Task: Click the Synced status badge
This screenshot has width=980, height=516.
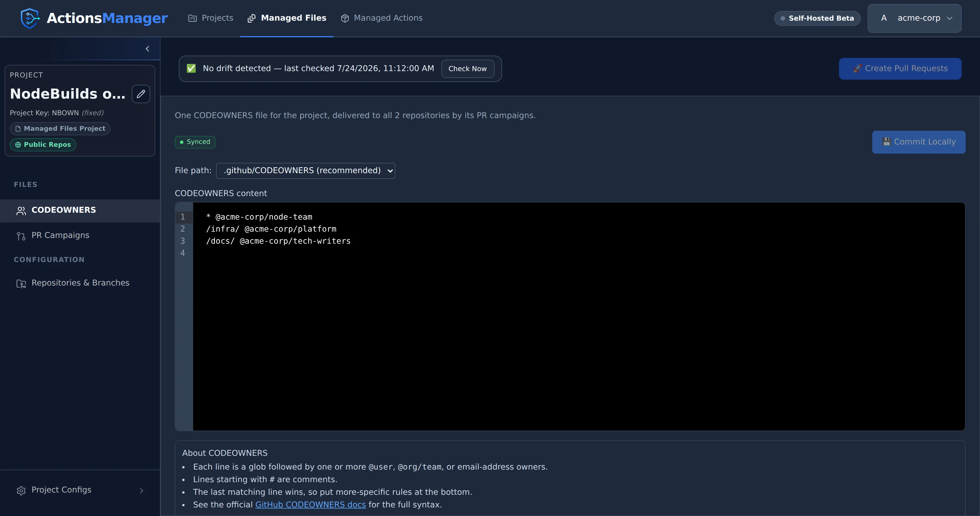Action: (195, 142)
